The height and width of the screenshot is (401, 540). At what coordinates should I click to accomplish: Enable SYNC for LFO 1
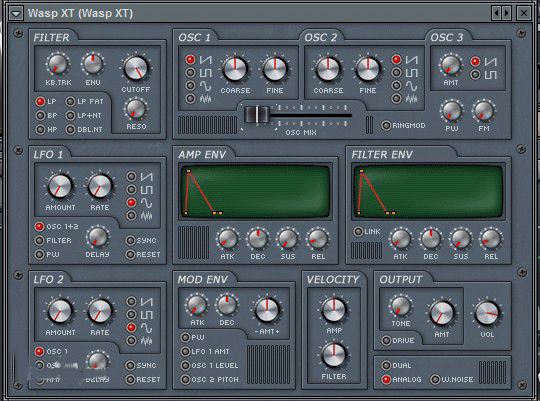coord(130,240)
